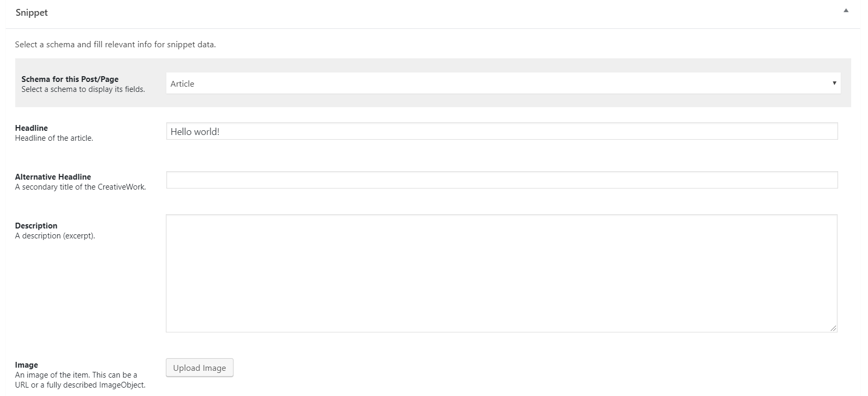This screenshot has height=396, width=868.
Task: Click the bold Description label
Action: click(x=36, y=226)
